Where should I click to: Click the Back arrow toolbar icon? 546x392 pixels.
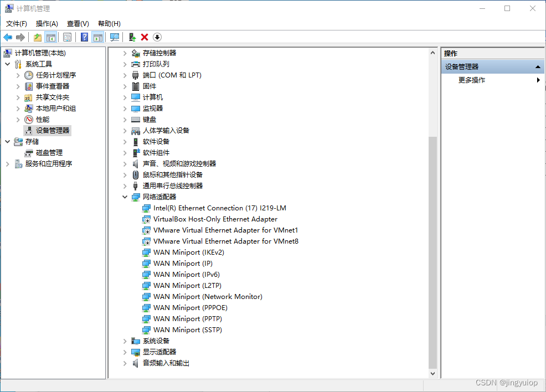click(8, 37)
